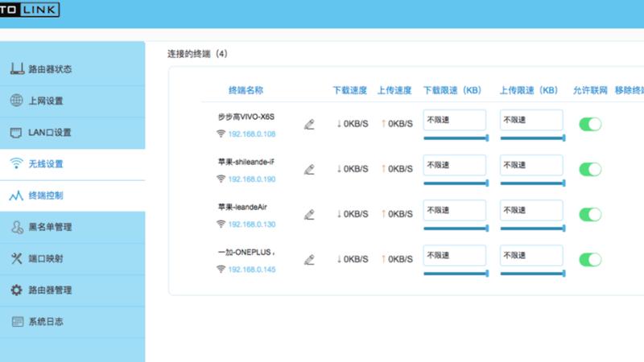
Task: Disable internet access for 苹果-leandeAir
Action: click(x=590, y=214)
